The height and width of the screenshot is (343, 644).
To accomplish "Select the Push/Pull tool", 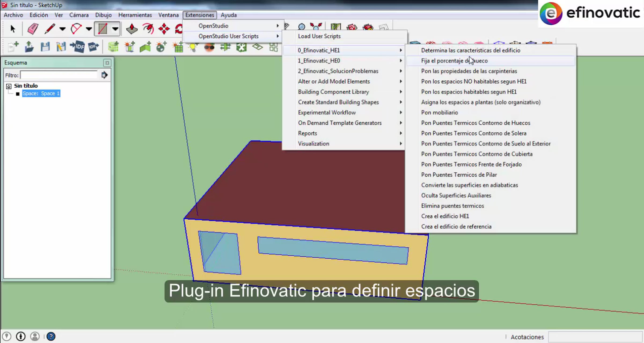I will (x=132, y=29).
